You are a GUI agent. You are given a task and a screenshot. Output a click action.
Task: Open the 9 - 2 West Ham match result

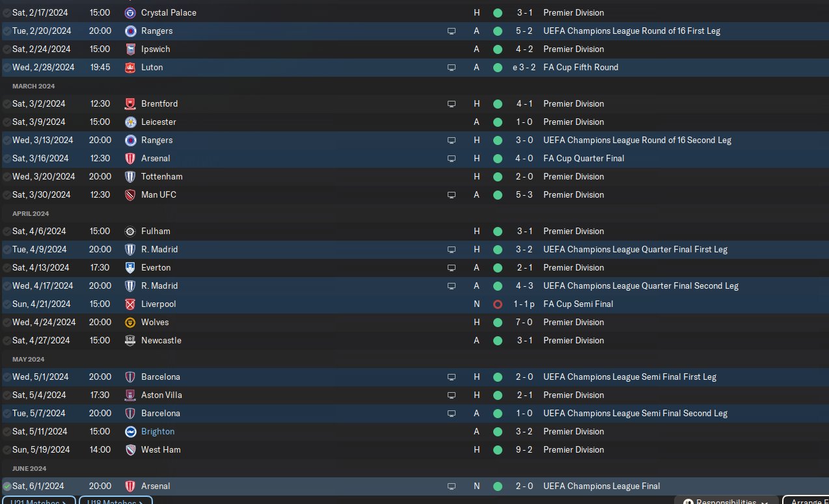pyautogui.click(x=525, y=449)
